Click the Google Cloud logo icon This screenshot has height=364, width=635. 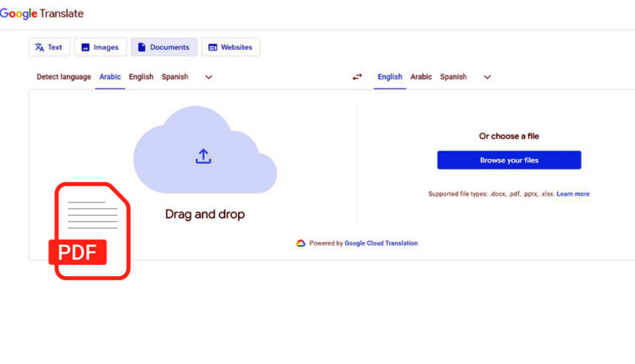(301, 244)
